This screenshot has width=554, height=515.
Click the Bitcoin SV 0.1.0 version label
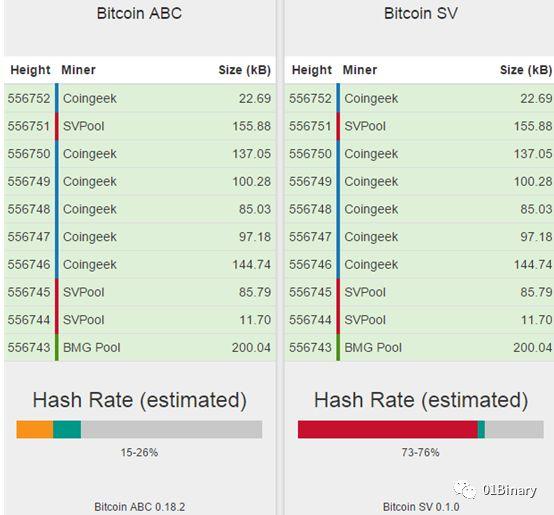pos(421,507)
